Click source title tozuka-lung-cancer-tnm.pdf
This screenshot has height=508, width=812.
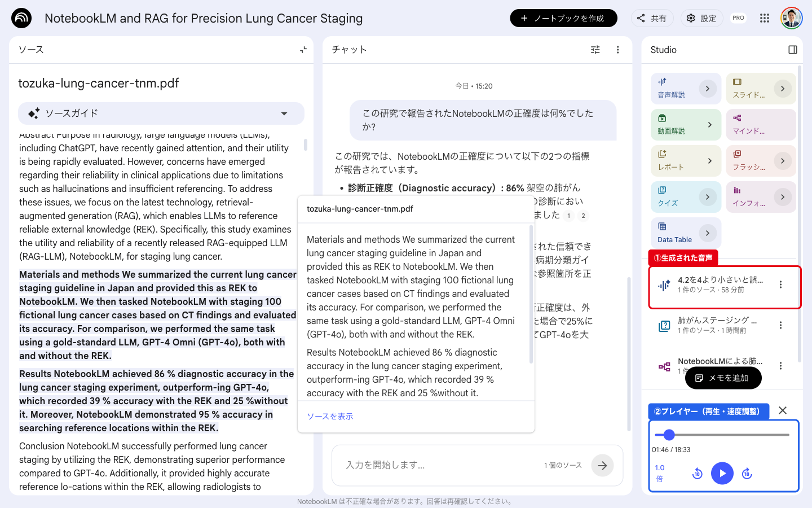pos(99,83)
